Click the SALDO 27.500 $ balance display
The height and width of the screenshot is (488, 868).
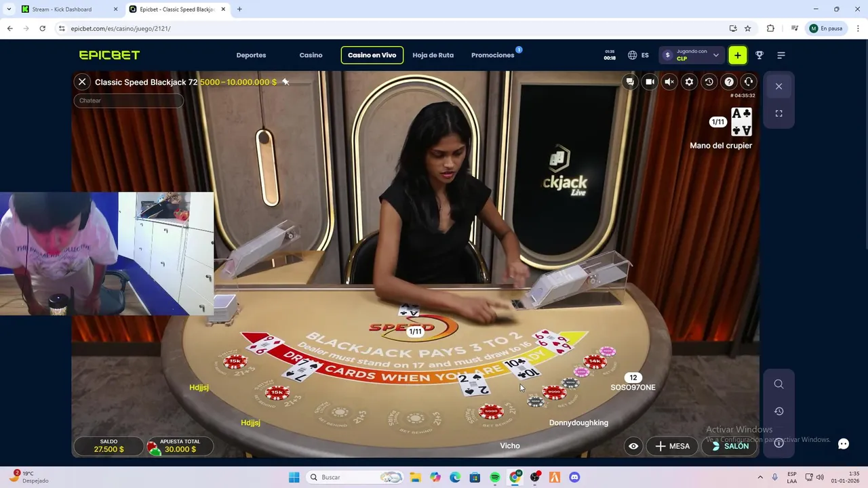point(108,446)
